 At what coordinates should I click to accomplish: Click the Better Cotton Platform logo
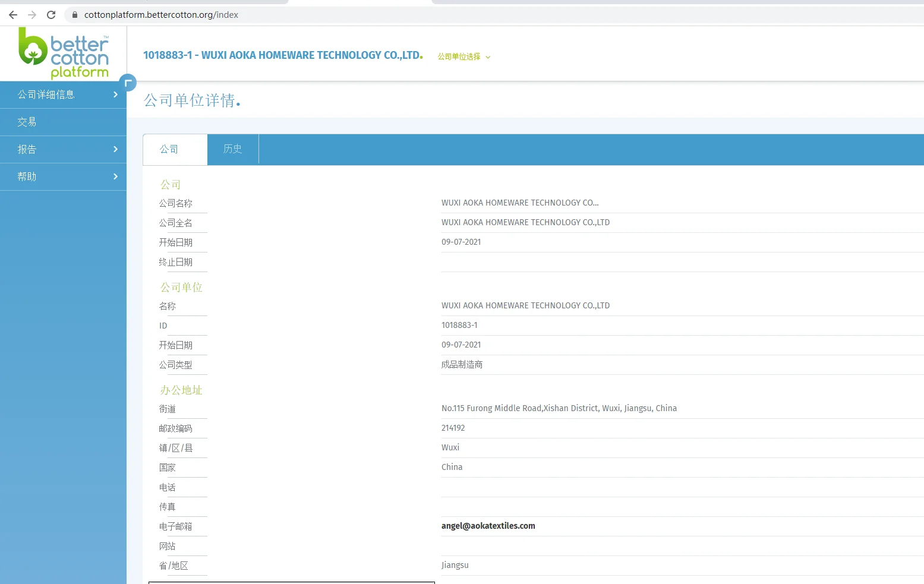click(x=64, y=53)
